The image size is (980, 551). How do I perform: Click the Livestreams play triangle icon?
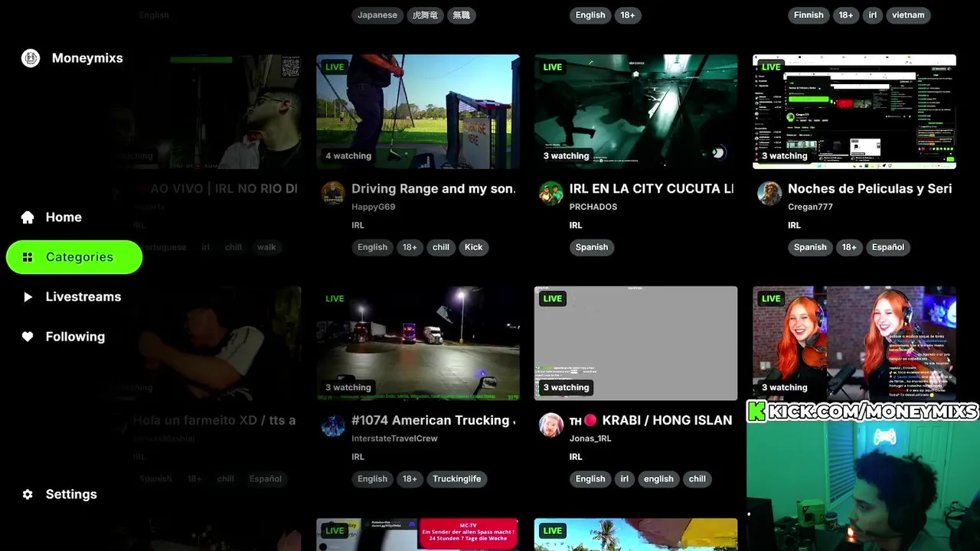pos(28,297)
